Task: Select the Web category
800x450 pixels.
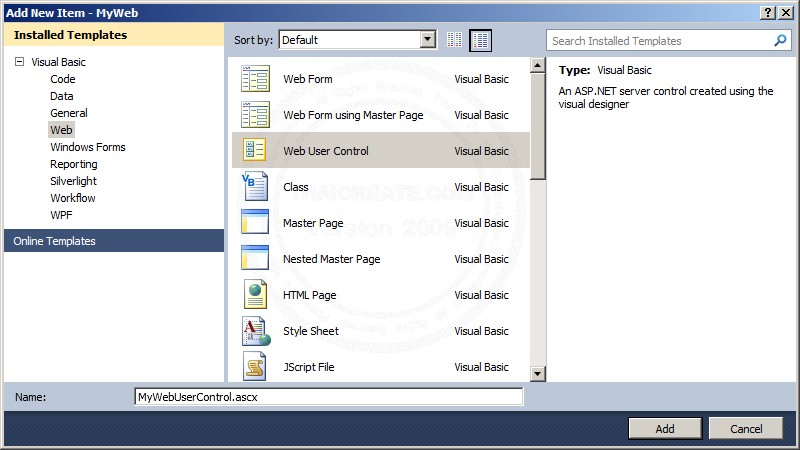Action: (61, 130)
